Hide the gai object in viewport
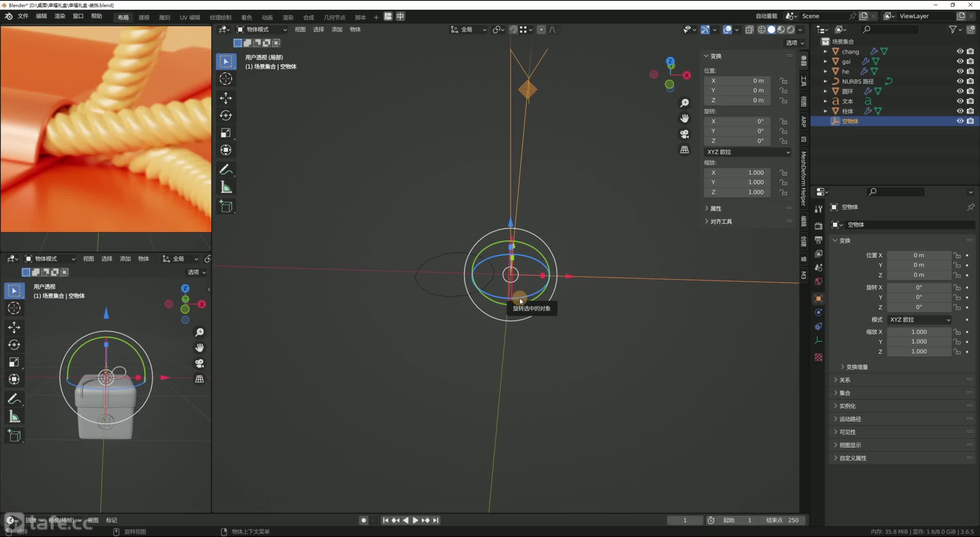This screenshot has width=980, height=537. [x=960, y=61]
